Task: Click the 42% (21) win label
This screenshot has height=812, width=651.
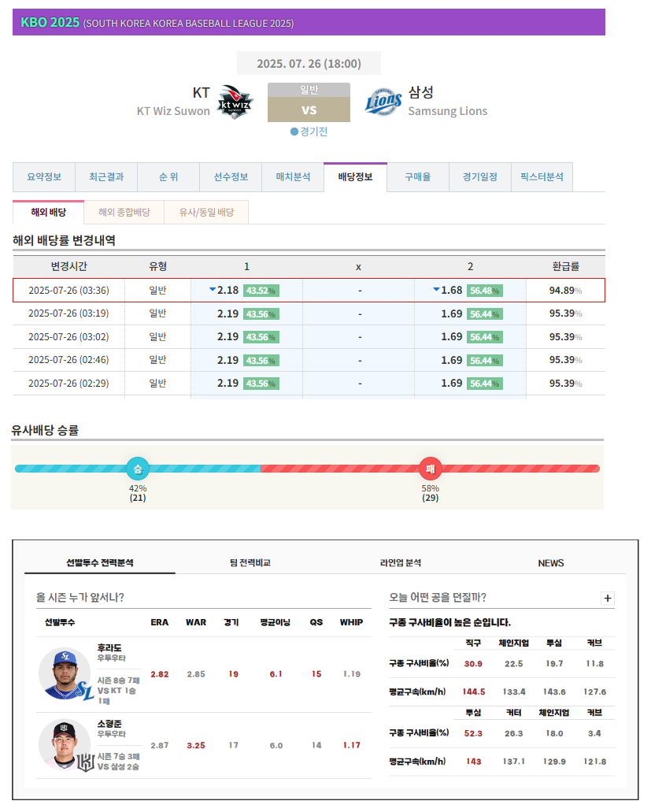Action: [138, 493]
